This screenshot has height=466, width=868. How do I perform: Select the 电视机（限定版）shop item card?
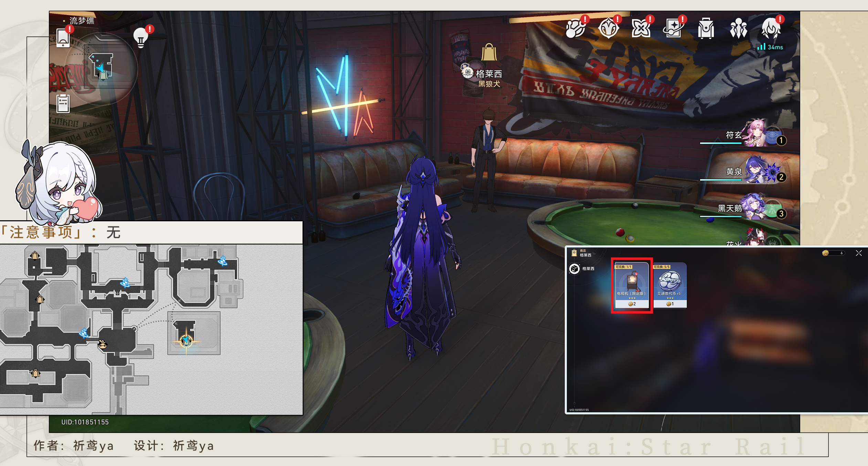[632, 285]
